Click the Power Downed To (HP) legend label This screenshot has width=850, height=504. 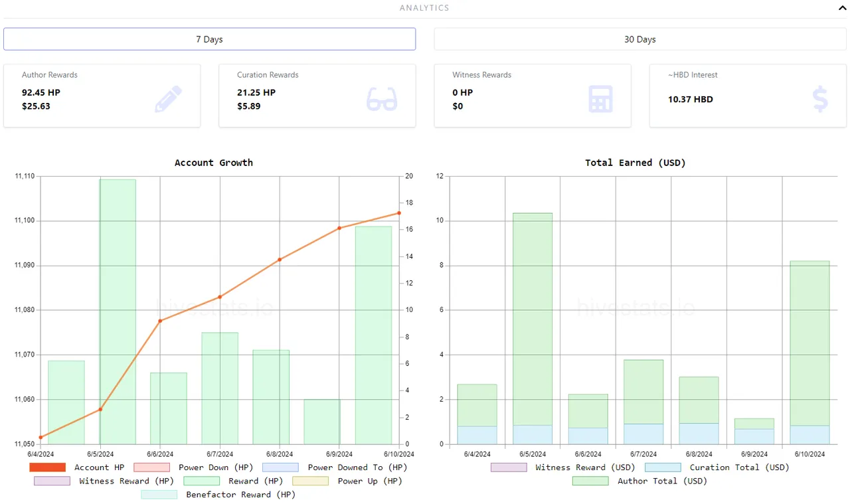[357, 467]
